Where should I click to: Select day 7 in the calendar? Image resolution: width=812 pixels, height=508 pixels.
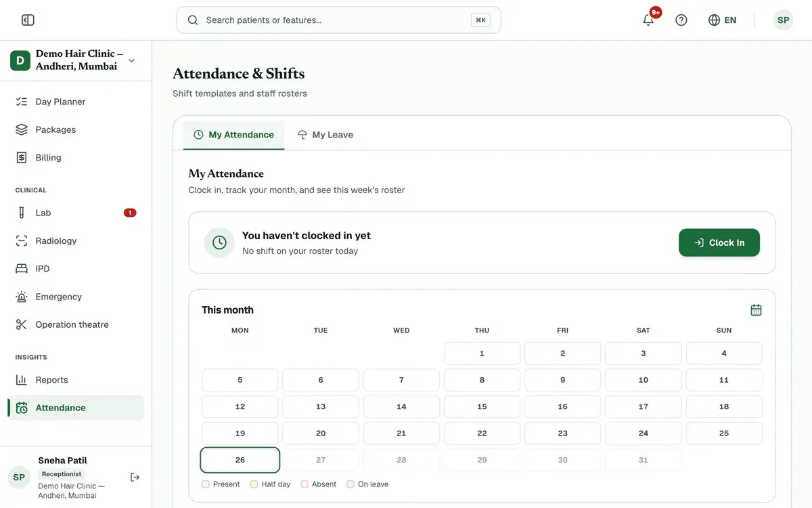401,380
